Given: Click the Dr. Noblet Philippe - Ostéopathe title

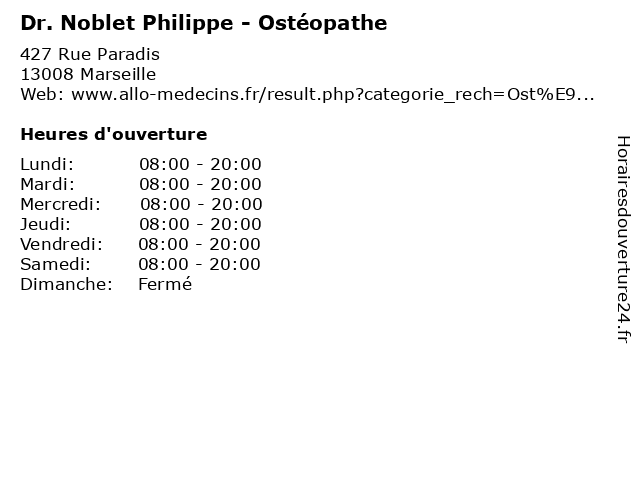Looking at the screenshot, I should tap(204, 23).
